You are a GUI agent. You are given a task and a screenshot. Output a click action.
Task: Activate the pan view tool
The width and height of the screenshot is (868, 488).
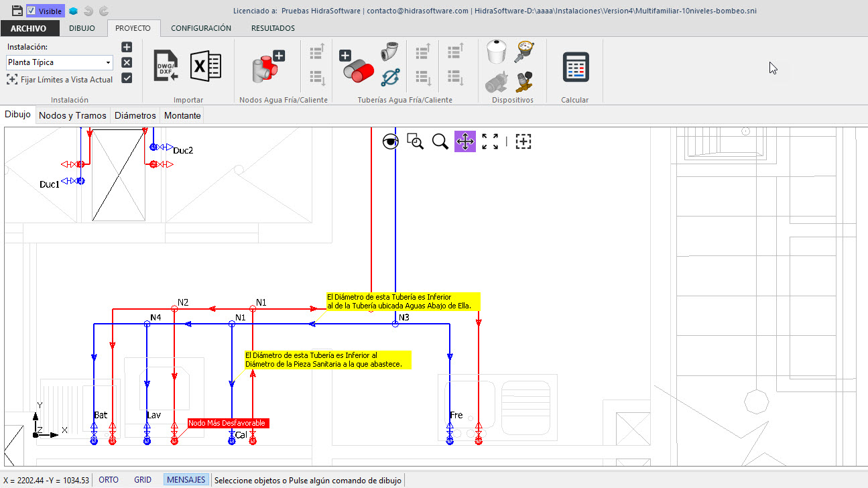(x=465, y=141)
